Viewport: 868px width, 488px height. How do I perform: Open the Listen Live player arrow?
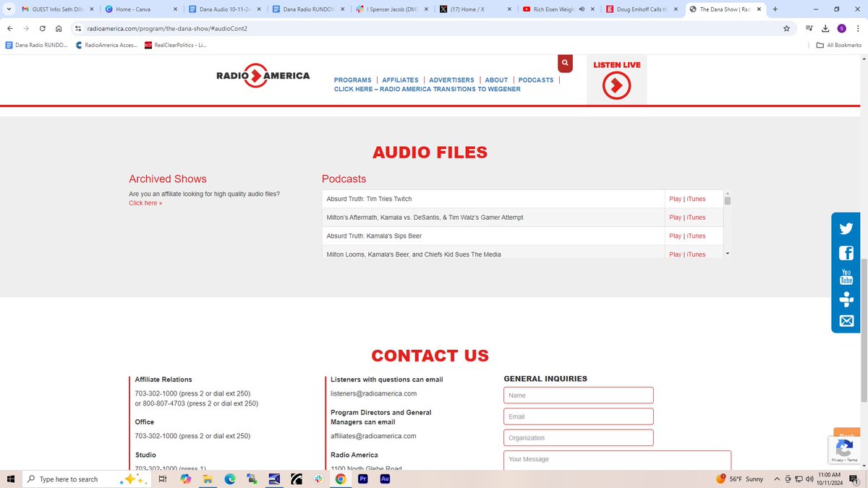click(x=616, y=87)
